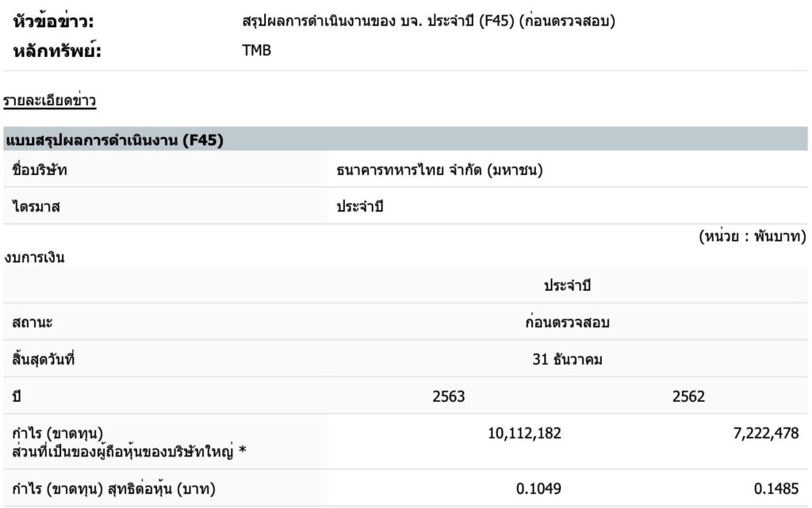This screenshot has width=812, height=508.
Task: Click the หลักทรัพย์ label
Action: pyautogui.click(x=59, y=52)
